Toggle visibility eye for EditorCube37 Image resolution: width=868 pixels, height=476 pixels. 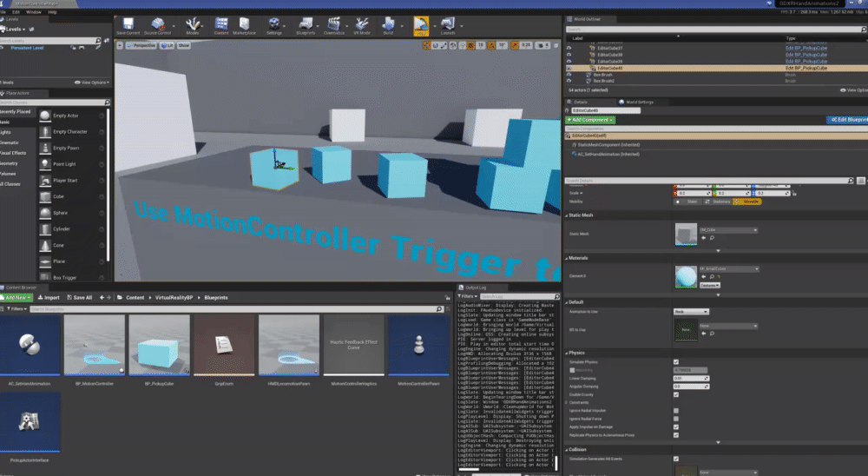coord(569,49)
